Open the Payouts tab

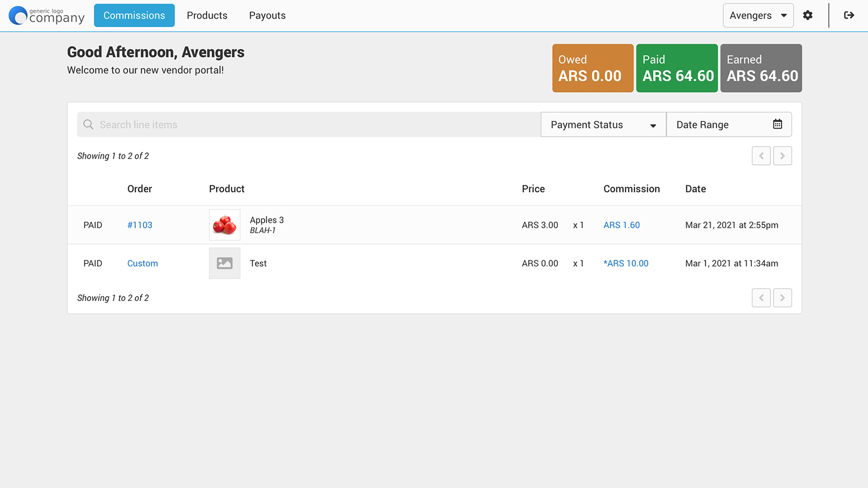[x=267, y=16]
